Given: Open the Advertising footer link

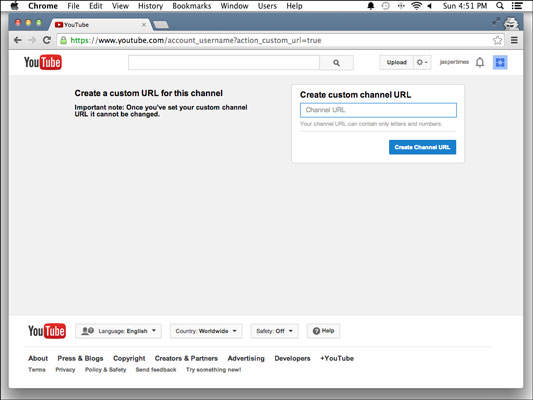Looking at the screenshot, I should point(246,358).
